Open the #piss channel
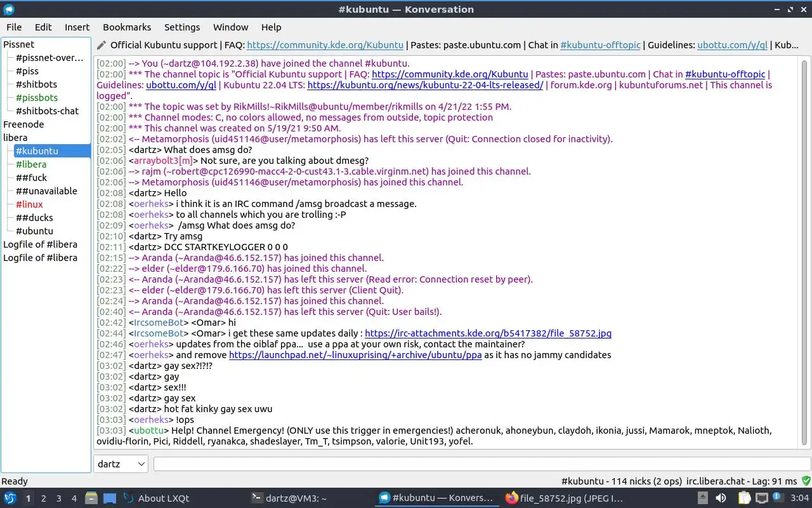Viewport: 812px width, 508px height. 27,71
